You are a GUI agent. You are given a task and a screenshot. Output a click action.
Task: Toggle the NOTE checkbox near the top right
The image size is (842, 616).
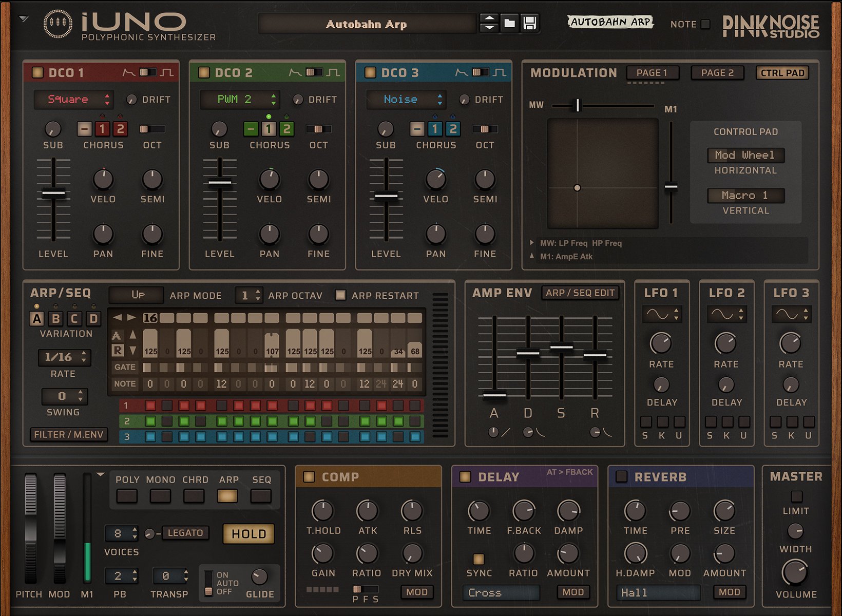pyautogui.click(x=705, y=24)
